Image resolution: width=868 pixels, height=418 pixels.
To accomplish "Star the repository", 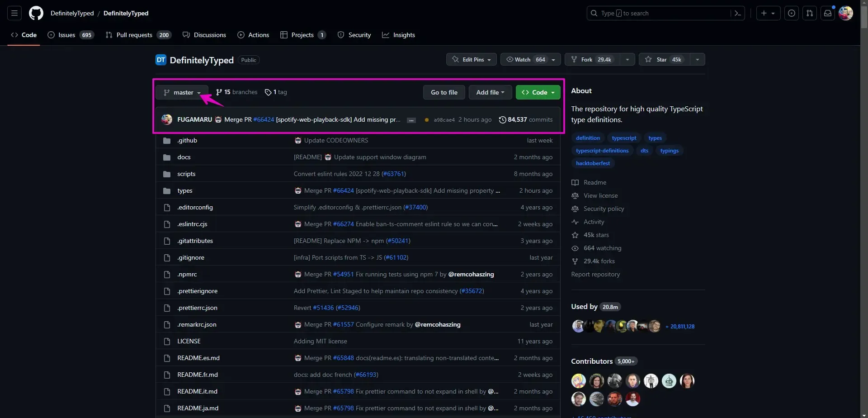I will [x=664, y=59].
